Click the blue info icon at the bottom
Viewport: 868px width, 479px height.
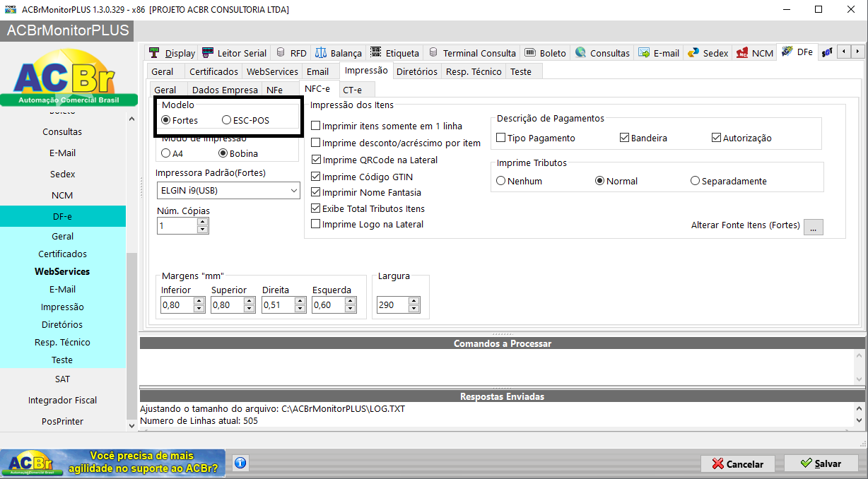pyautogui.click(x=240, y=463)
